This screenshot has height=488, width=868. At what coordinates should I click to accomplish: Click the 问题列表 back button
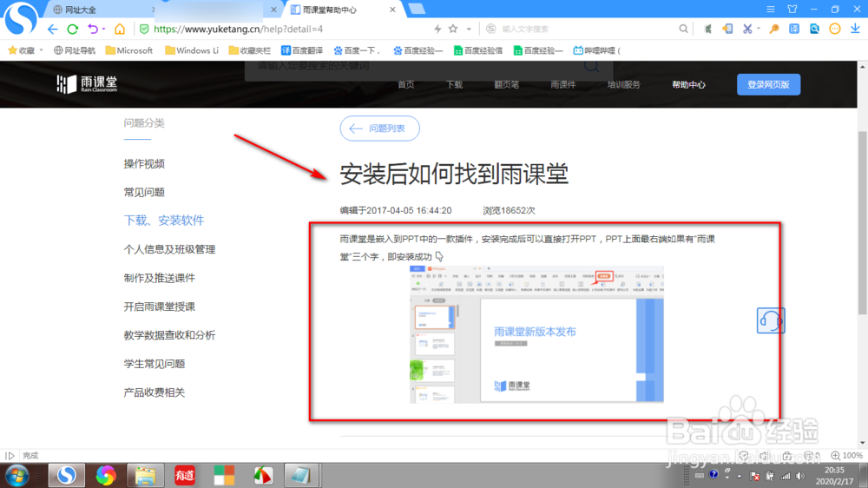pos(380,129)
